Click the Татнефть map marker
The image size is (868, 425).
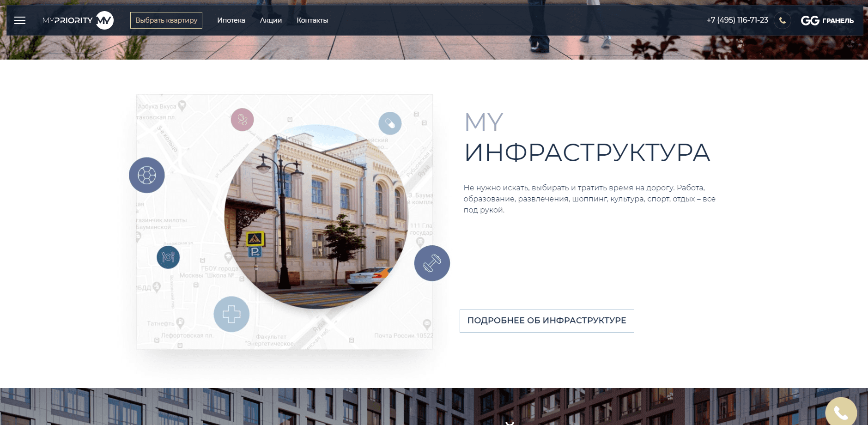tap(180, 322)
